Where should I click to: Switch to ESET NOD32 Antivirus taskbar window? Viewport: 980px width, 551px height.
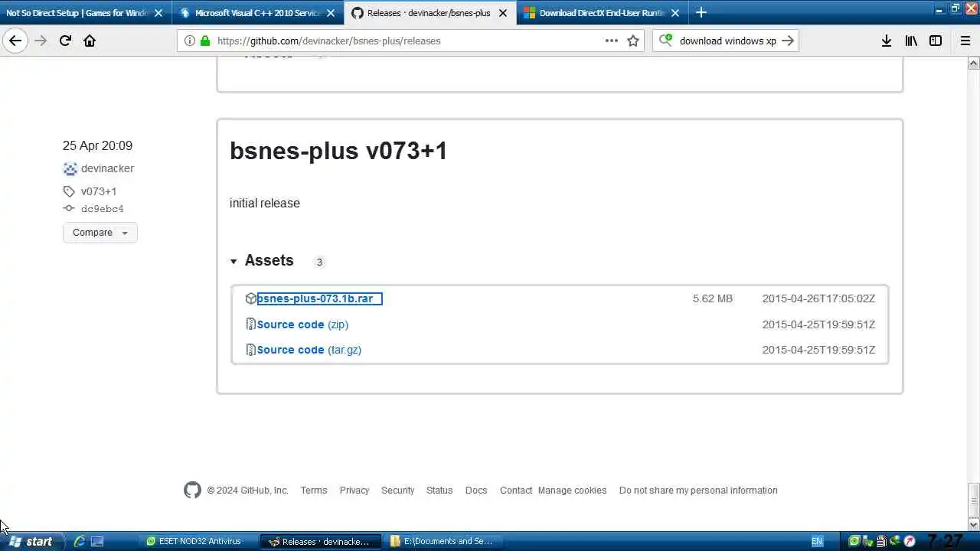pyautogui.click(x=199, y=541)
